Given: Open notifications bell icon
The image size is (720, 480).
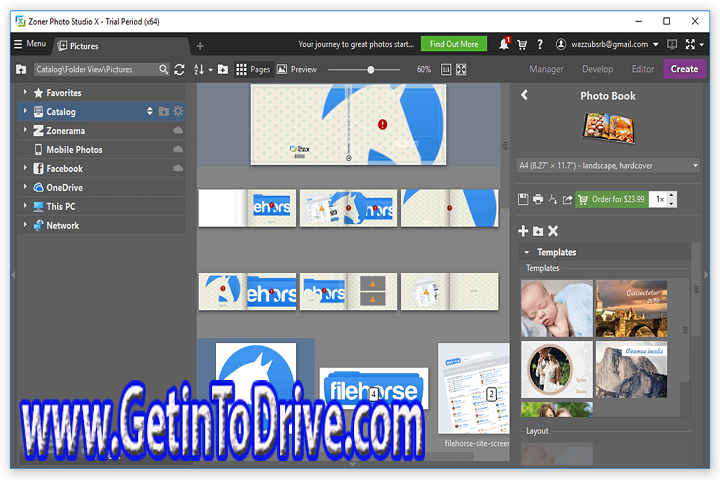Looking at the screenshot, I should [x=504, y=44].
